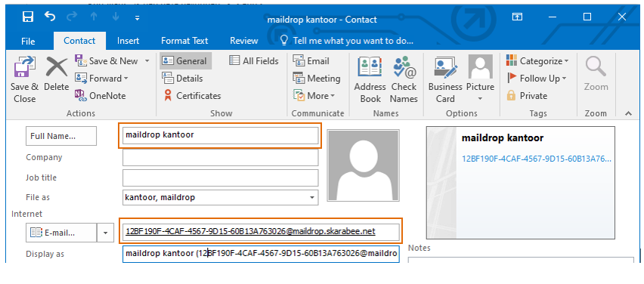Switch to the Insert tab
Viewport: 644px width, 284px height.
128,41
